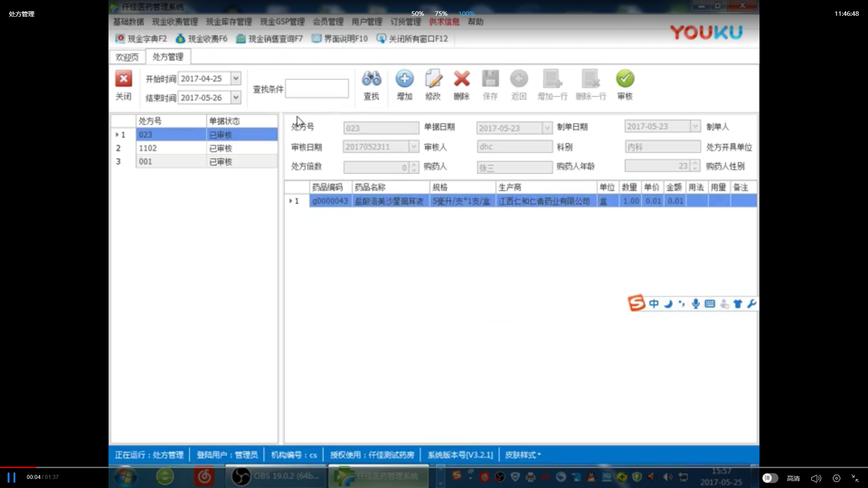Set the 50% display option at top
Viewport: 868px width, 488px height.
[x=417, y=14]
